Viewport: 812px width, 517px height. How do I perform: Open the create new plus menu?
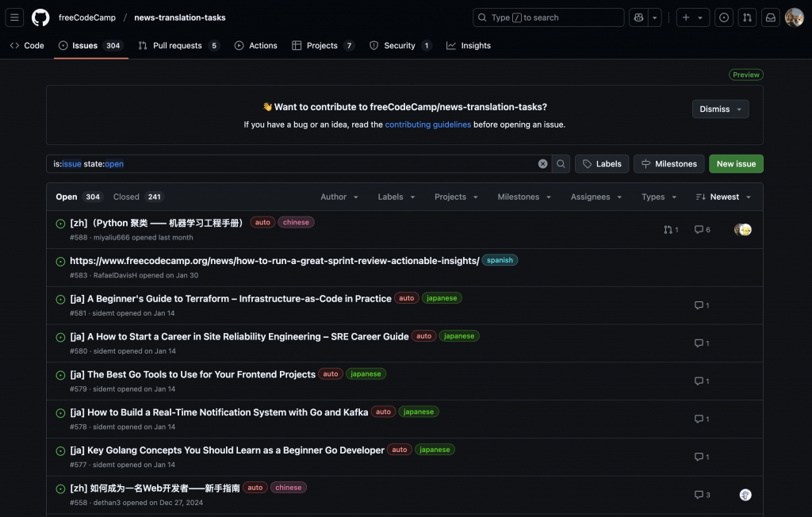pyautogui.click(x=692, y=17)
